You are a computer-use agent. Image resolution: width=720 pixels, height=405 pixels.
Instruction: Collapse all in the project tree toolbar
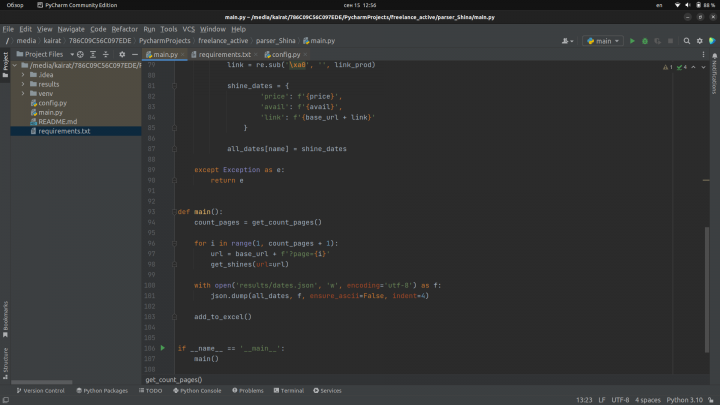(106, 54)
